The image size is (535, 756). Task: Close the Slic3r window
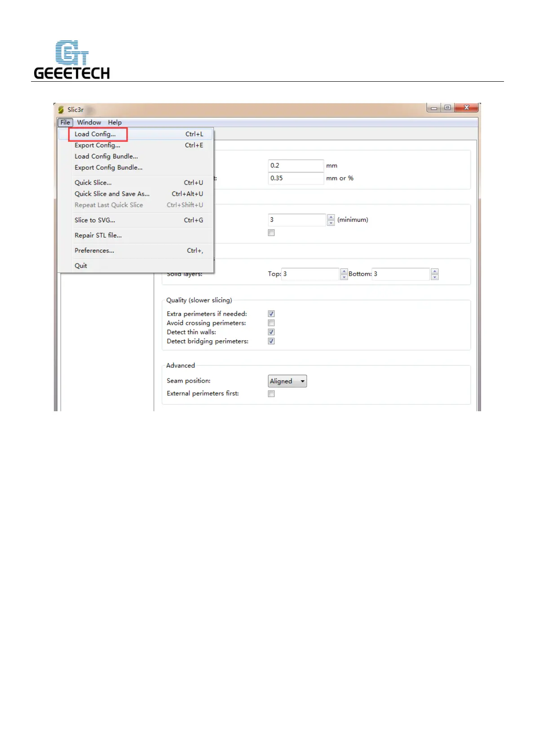tap(466, 108)
